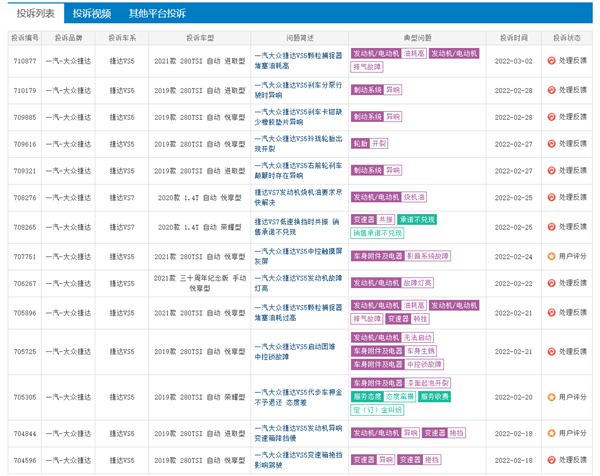Viewport: 600px width, 476px height.
Task: Click the date 2022-03-02
Action: [x=514, y=61]
